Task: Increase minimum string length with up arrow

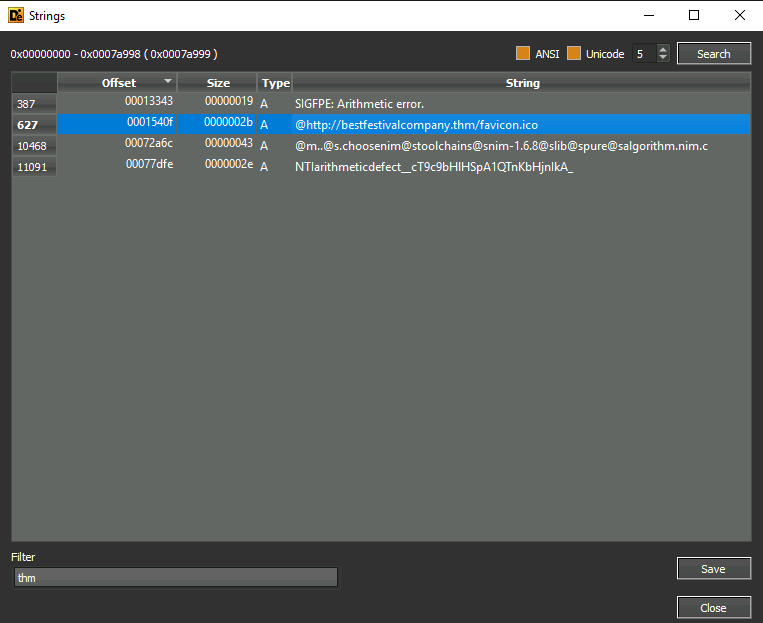Action: (x=662, y=49)
